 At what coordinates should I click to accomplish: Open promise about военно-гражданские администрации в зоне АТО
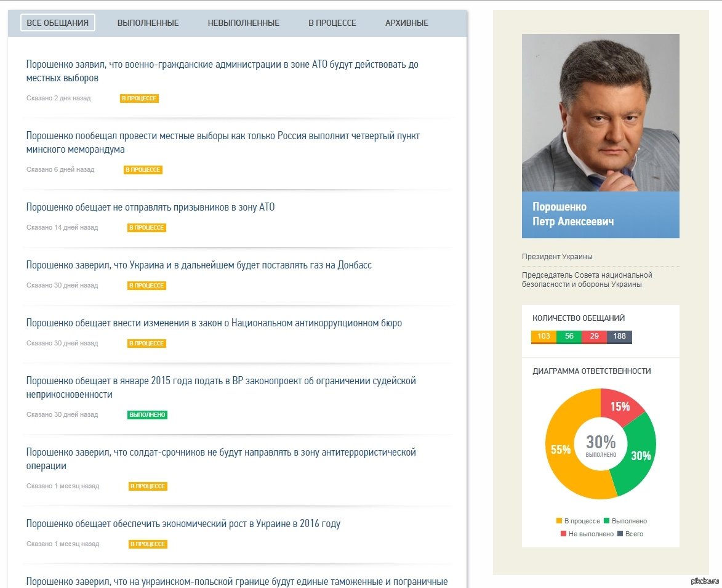(222, 71)
